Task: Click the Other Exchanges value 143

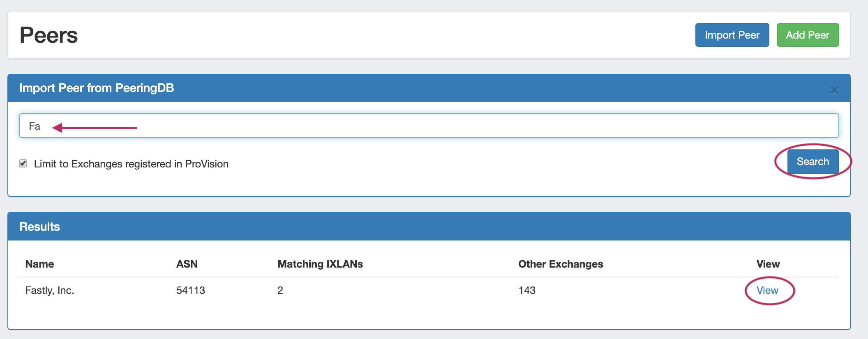Action: coord(527,291)
